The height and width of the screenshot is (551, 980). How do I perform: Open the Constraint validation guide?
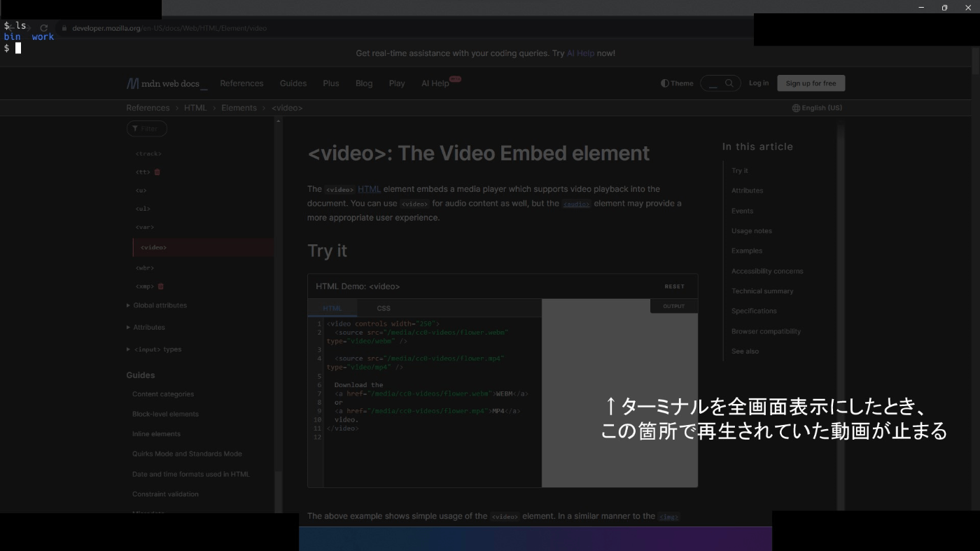(x=165, y=494)
